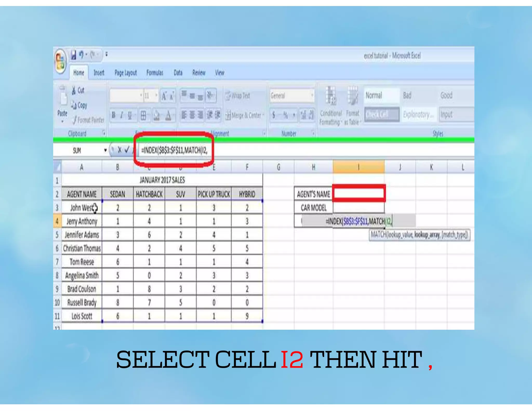The width and height of the screenshot is (532, 411).
Task: Toggle Italic formatting
Action: point(121,115)
